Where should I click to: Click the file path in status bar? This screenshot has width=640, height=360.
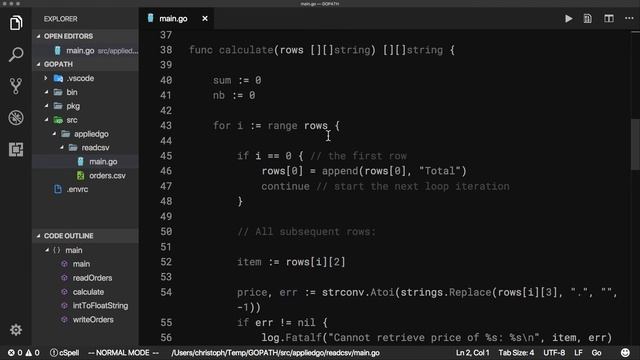coord(276,353)
